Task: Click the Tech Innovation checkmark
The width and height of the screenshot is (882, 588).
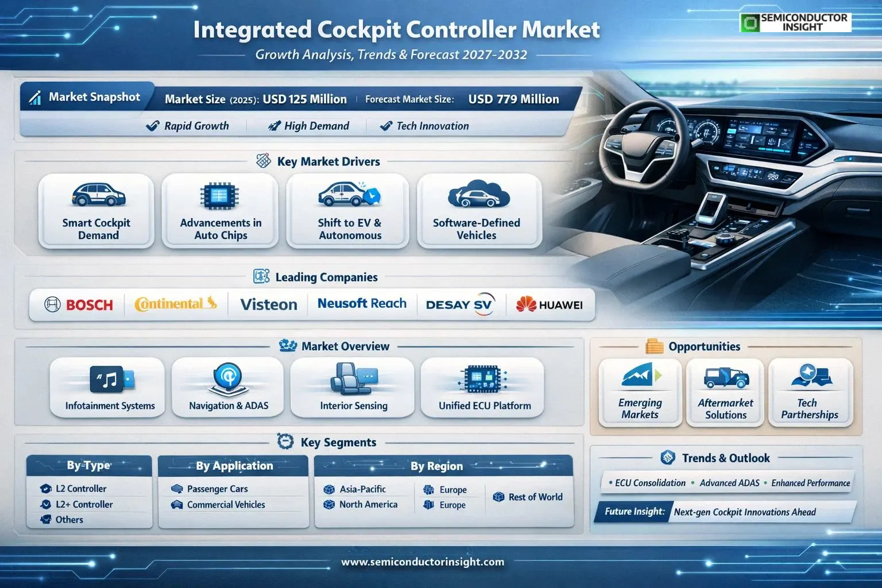Action: pos(386,126)
